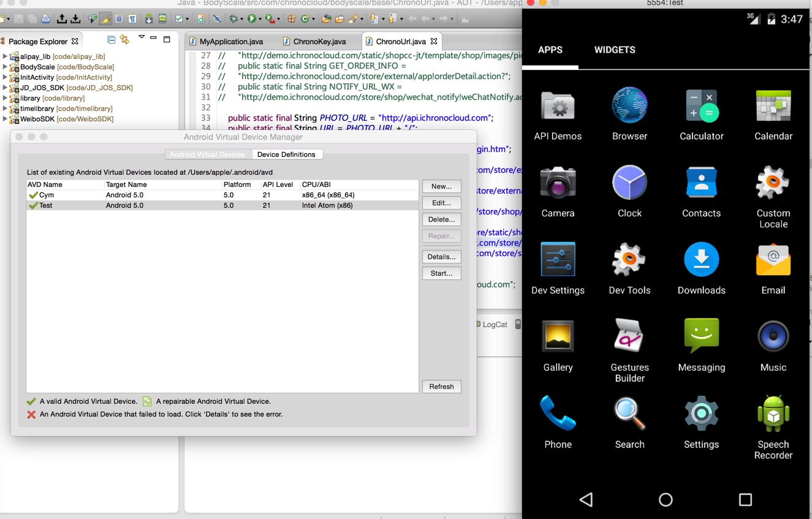Toggle Block Selection mode in toolbar
The width and height of the screenshot is (812, 519).
pos(119,19)
